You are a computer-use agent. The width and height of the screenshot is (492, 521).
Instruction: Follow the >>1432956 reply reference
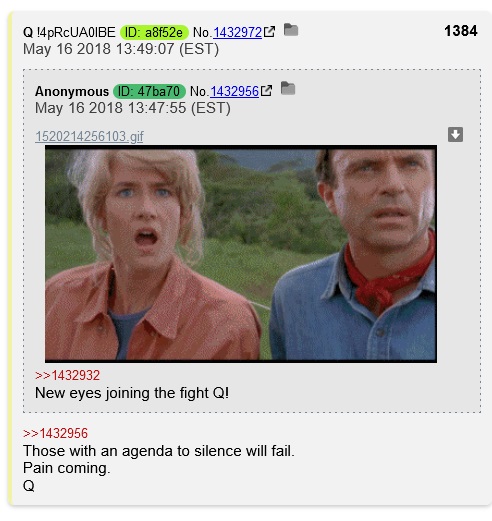pos(55,434)
